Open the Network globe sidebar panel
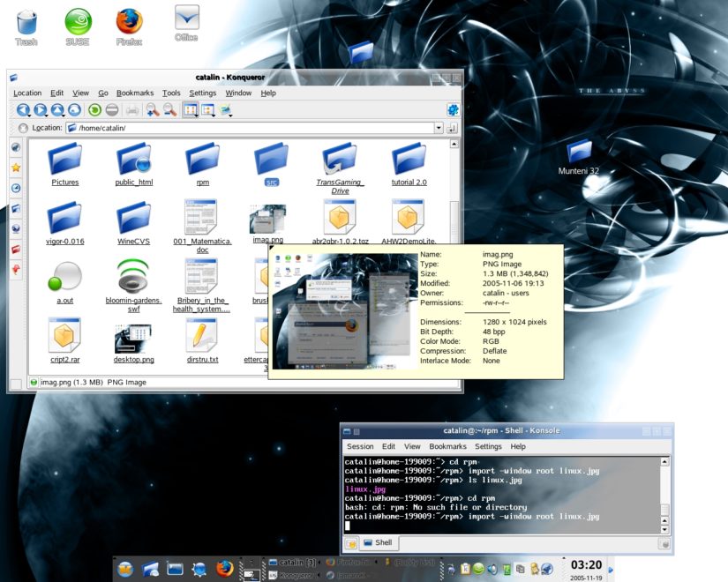Viewport: 728px width, 582px height. coord(16,228)
